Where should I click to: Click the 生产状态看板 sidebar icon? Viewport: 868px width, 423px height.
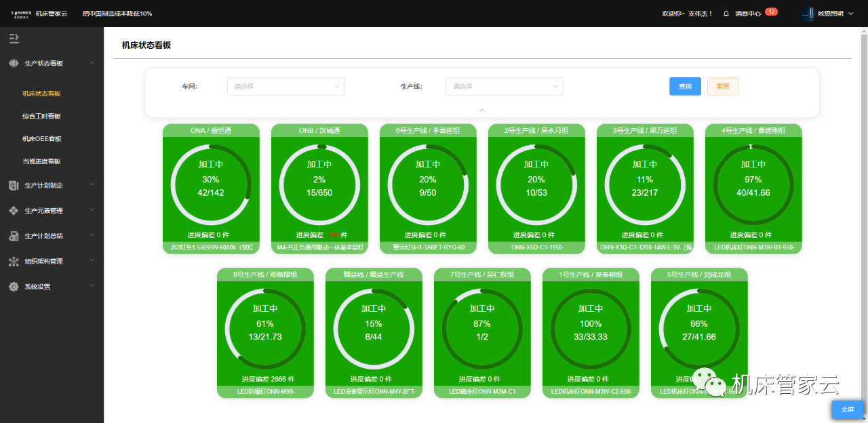tap(14, 63)
